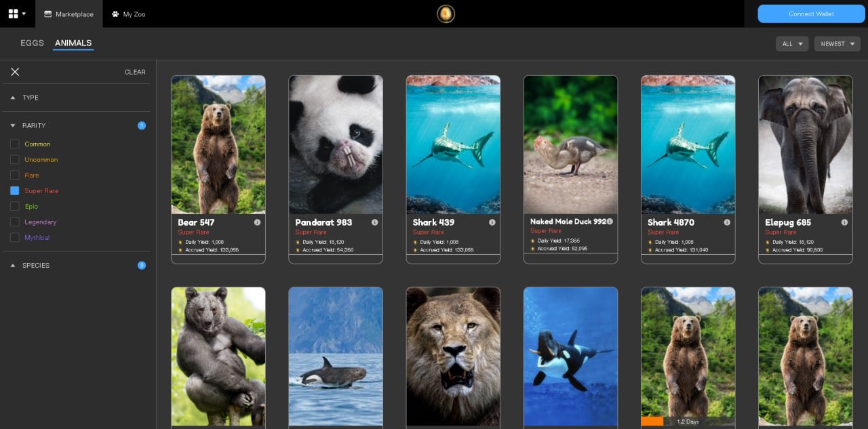This screenshot has height=429, width=868.
Task: Open the NEWEST sort dropdown
Action: point(837,44)
